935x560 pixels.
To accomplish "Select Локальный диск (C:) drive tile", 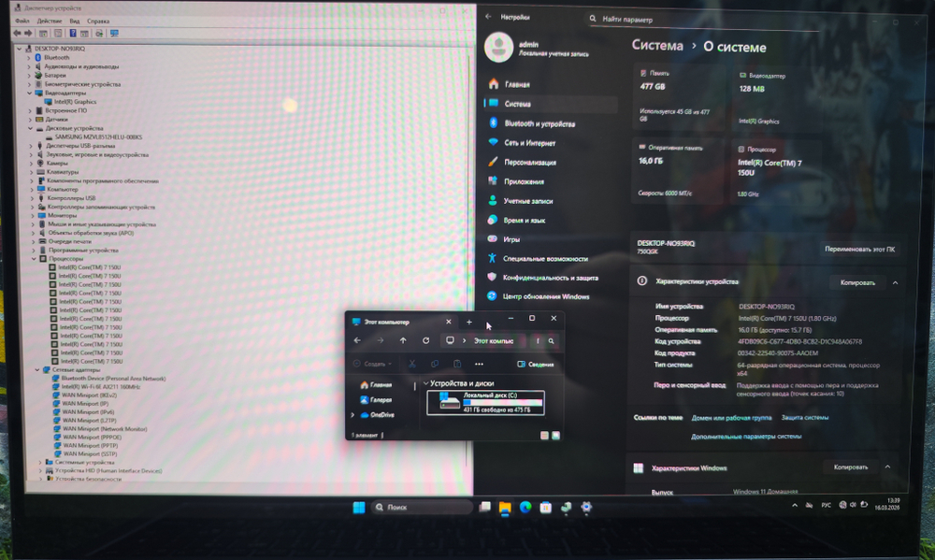I will [485, 403].
